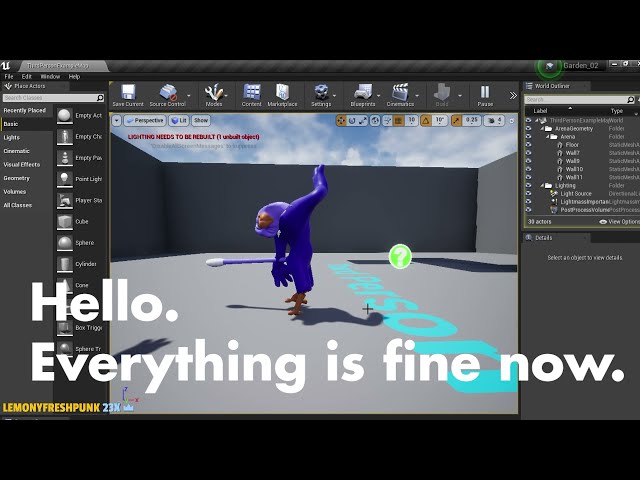
Task: Click the green question mark in viewport
Action: click(x=400, y=256)
